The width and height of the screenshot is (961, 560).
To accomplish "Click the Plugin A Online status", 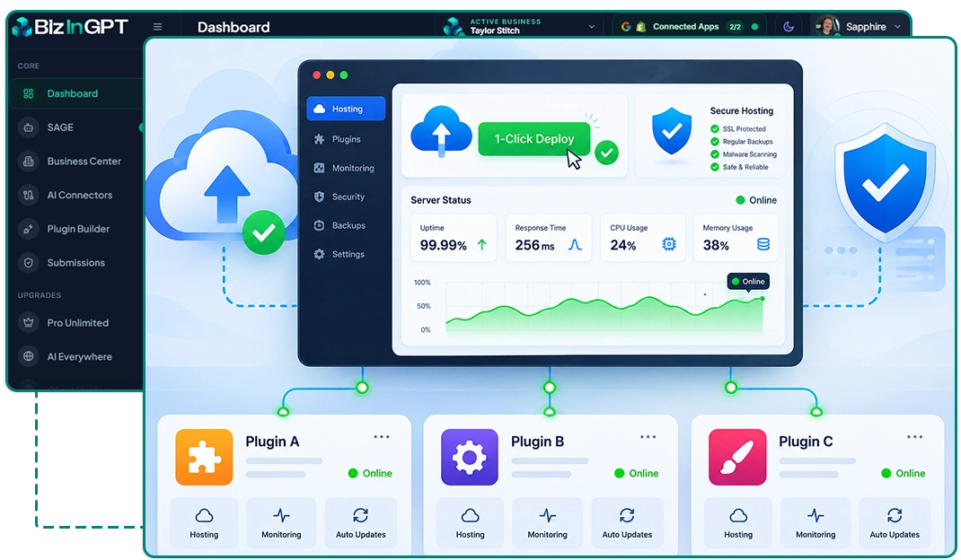I will click(370, 473).
